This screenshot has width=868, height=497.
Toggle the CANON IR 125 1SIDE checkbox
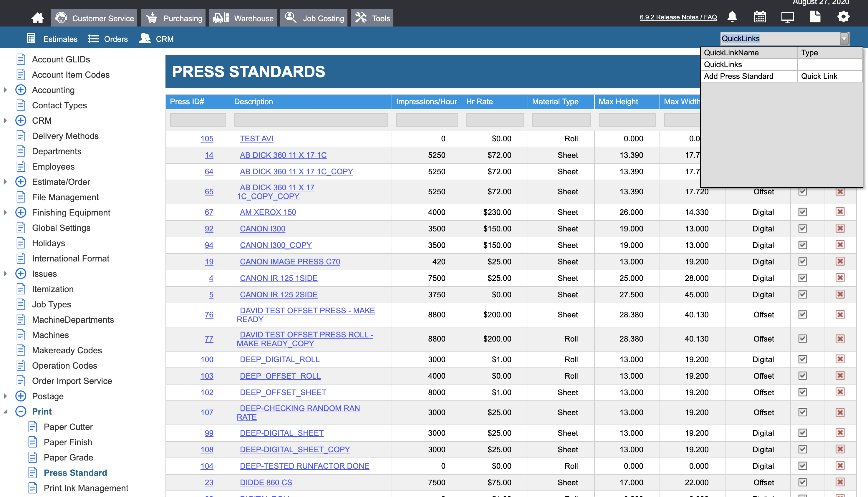tap(802, 278)
